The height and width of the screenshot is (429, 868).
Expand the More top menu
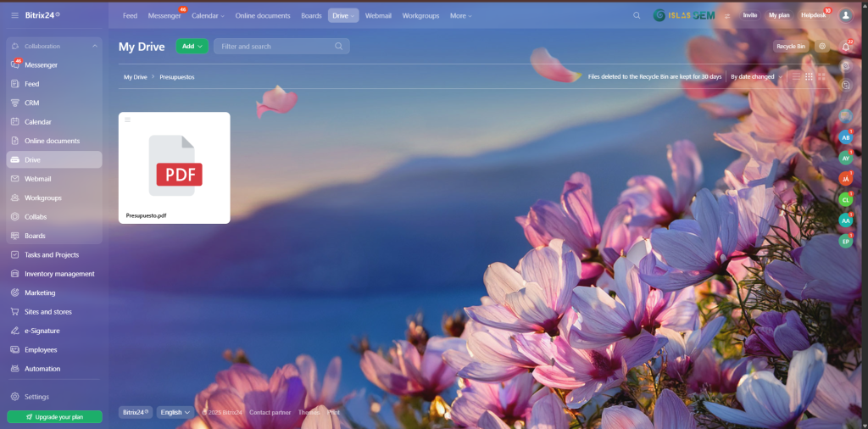click(x=460, y=15)
